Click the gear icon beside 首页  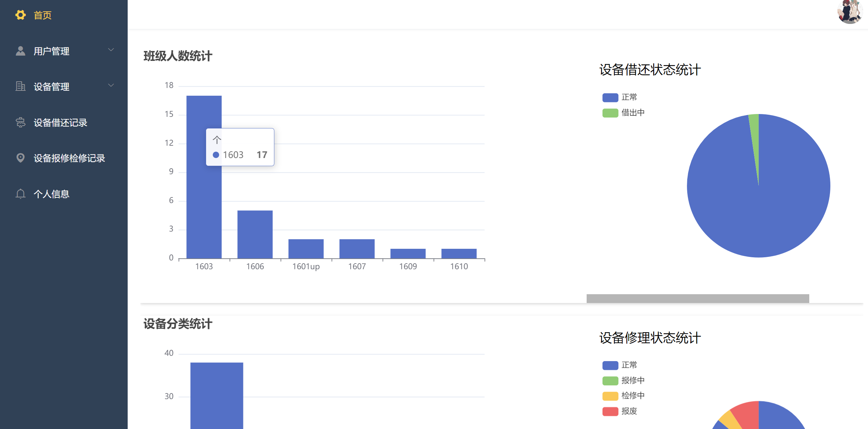20,15
